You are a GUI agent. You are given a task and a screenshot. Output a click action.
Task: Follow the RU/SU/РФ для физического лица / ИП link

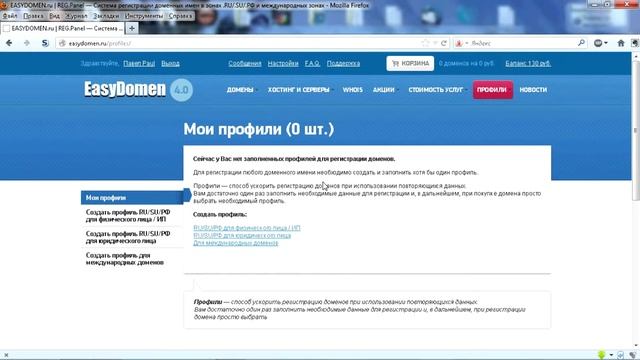(247, 228)
